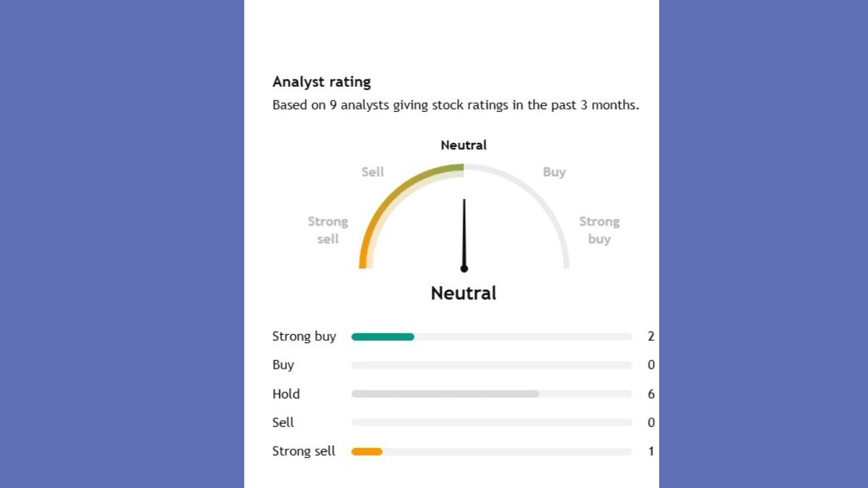Click the Hold row label
Viewport: 868px width, 488px height.
[x=286, y=394]
